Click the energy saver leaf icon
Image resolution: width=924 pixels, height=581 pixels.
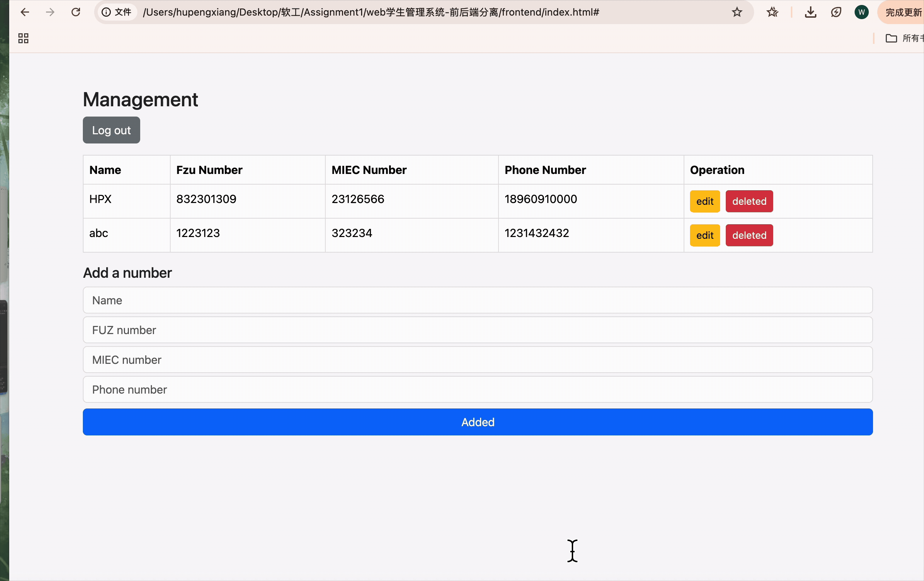click(836, 12)
